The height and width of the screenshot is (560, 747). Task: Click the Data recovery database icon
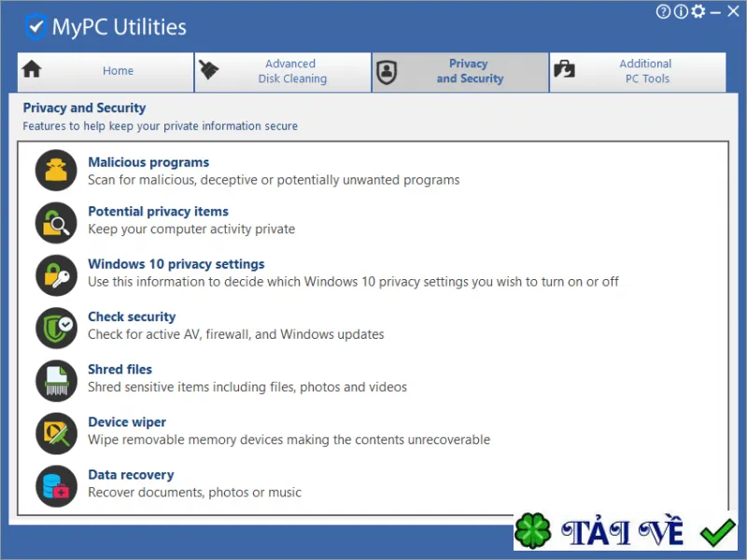pos(56,486)
